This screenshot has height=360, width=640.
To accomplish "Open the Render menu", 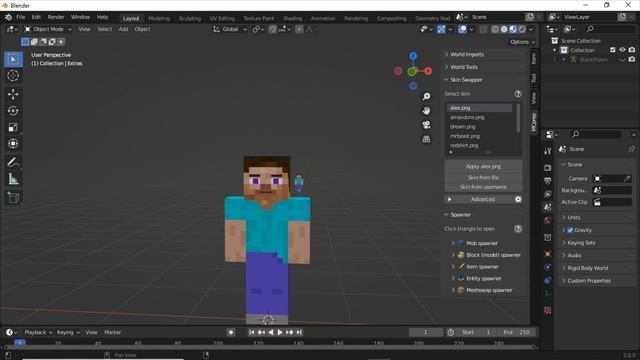I will [56, 17].
